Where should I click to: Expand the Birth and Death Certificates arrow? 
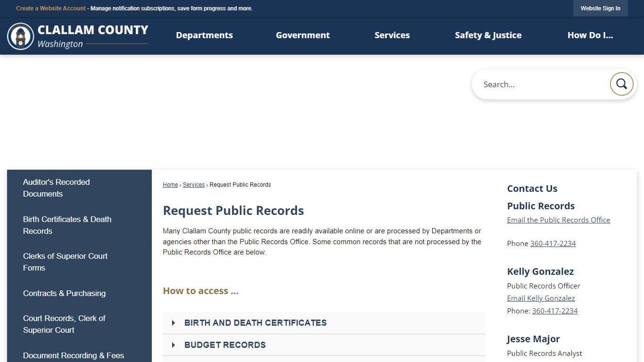pos(173,323)
